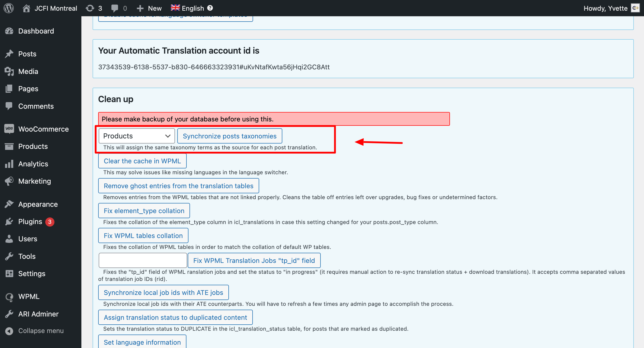Viewport: 644px width, 348px height.
Task: Click the Settings sliders icon
Action: (x=9, y=274)
